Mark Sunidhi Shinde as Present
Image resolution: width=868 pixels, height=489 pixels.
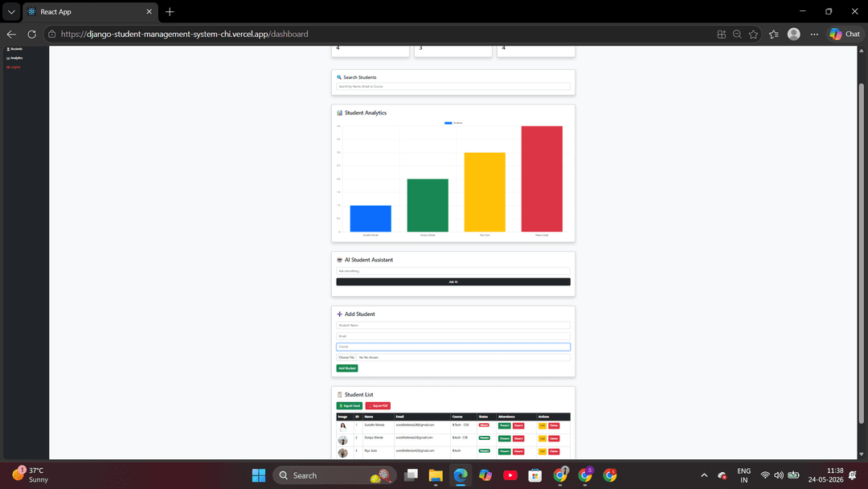[504, 426]
